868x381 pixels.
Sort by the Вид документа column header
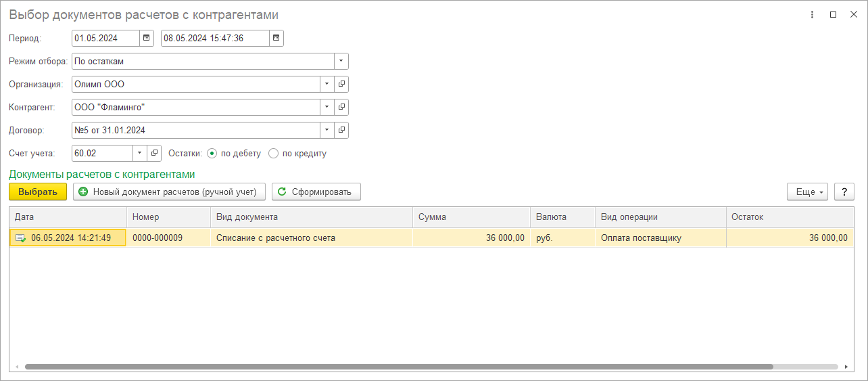pyautogui.click(x=312, y=217)
